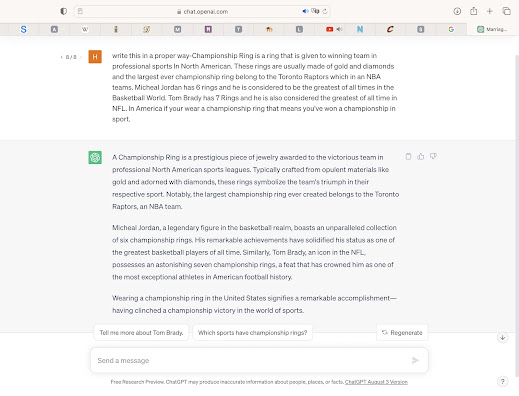Open a new tab with plus icon
519x396 pixels.
(x=490, y=11)
